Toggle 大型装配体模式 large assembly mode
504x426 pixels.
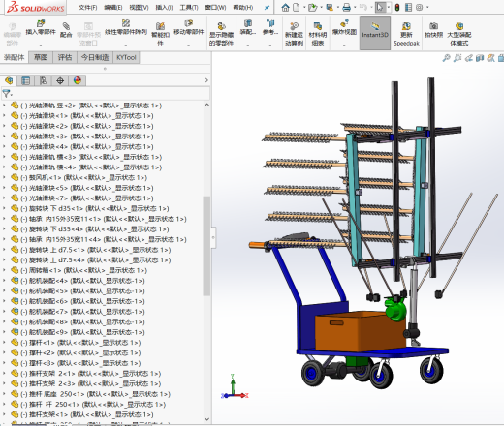pos(459,34)
